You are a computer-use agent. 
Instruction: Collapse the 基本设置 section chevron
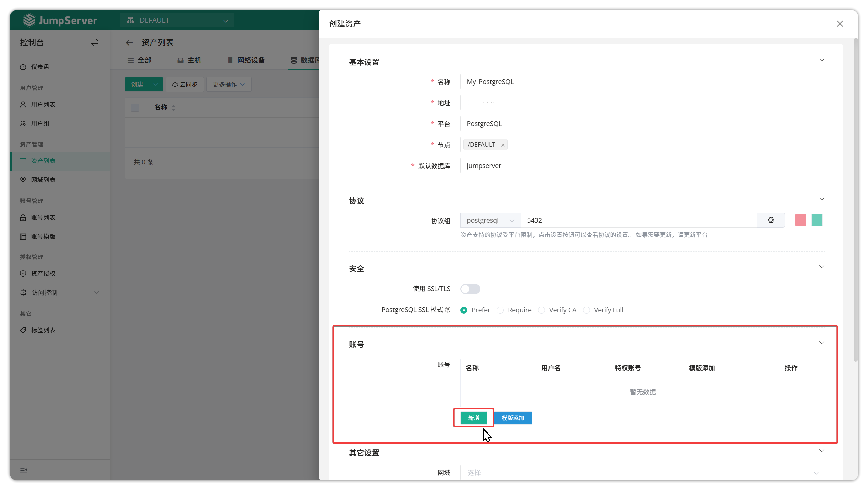coord(821,60)
